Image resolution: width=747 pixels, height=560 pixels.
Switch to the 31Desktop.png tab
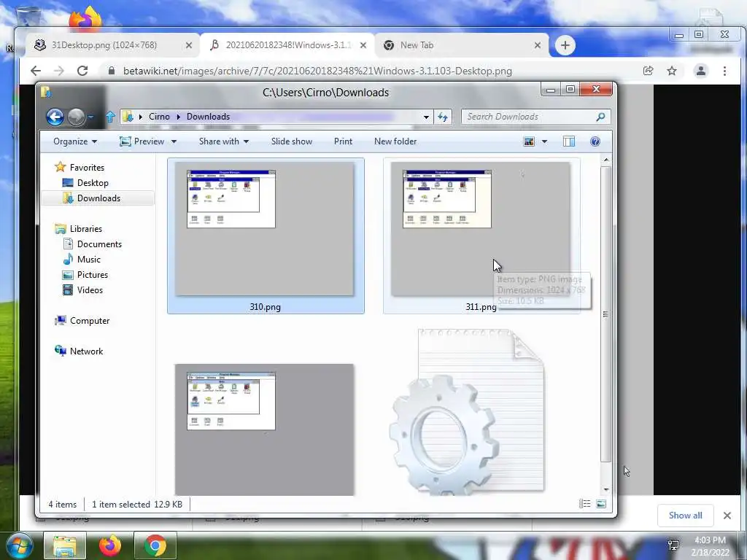[x=112, y=45]
